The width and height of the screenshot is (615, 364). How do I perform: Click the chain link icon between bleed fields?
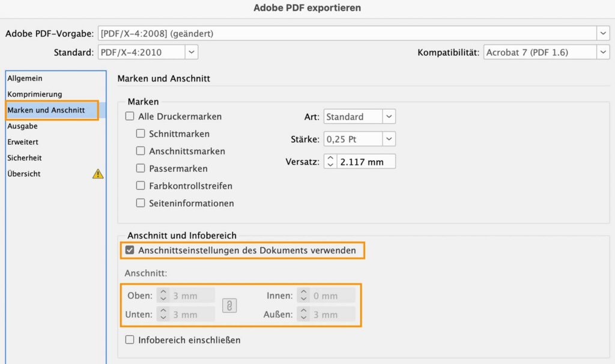click(229, 305)
